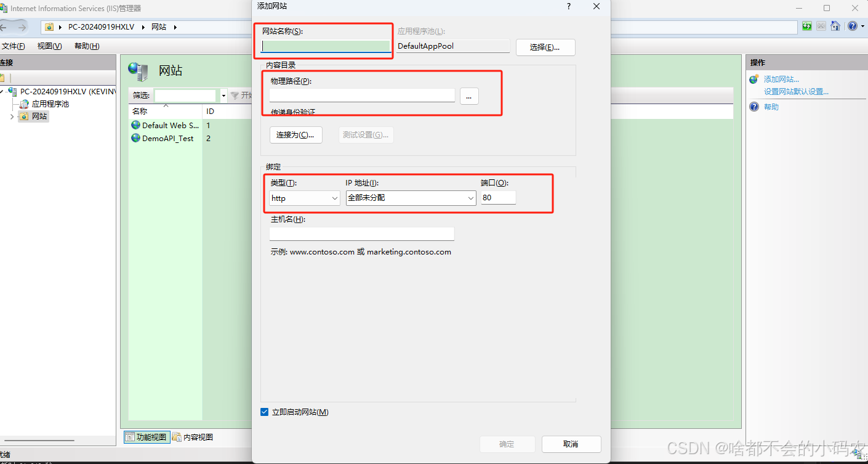Open the 文件 menu
868x464 pixels.
15,46
